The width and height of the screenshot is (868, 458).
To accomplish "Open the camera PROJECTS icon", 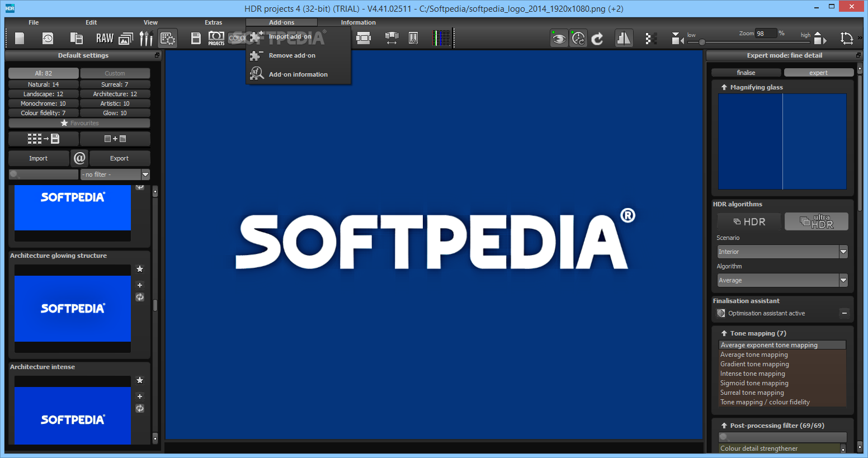I will [216, 38].
